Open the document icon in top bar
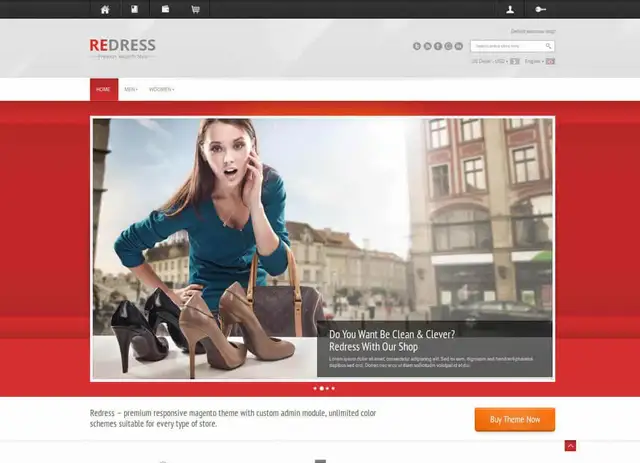Image resolution: width=640 pixels, height=463 pixels. [135, 9]
